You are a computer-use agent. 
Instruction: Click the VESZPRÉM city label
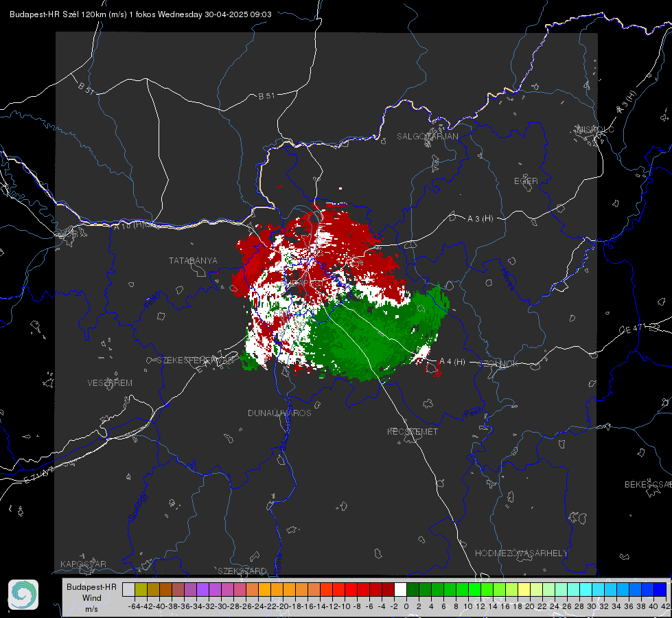[110, 382]
